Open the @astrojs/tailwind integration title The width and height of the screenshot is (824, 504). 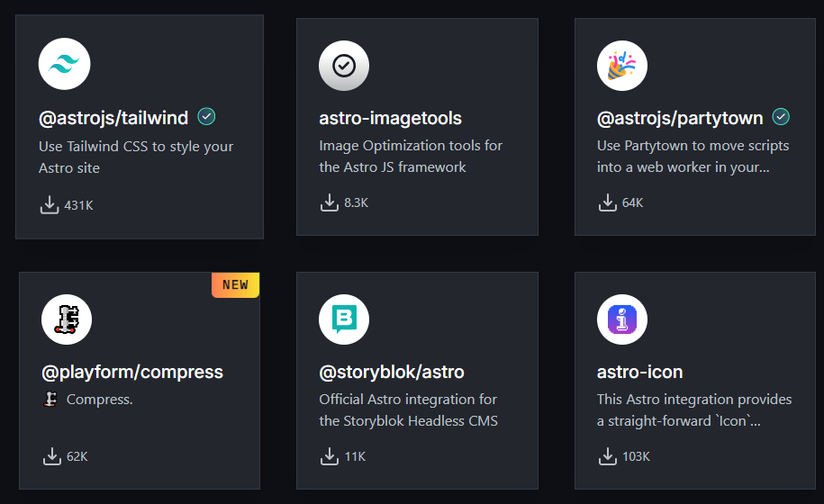113,118
